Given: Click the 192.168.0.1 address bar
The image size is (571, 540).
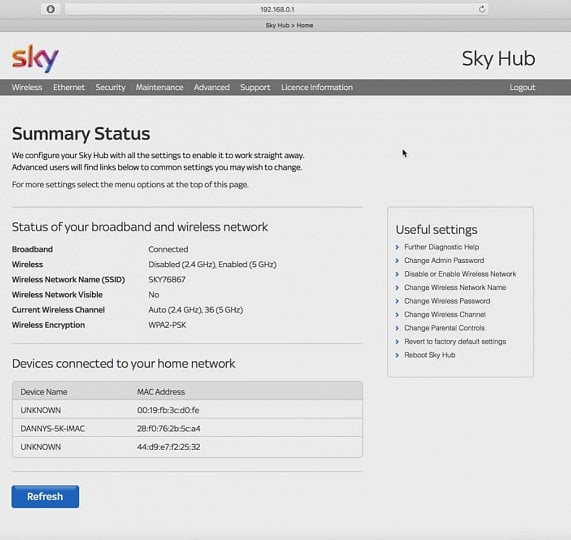Looking at the screenshot, I should pos(277,9).
